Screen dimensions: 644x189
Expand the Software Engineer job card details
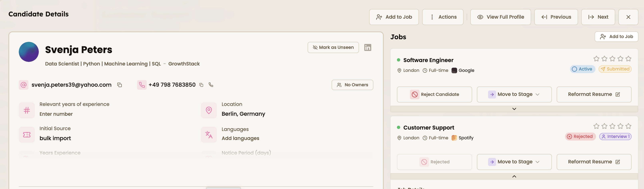point(514,109)
